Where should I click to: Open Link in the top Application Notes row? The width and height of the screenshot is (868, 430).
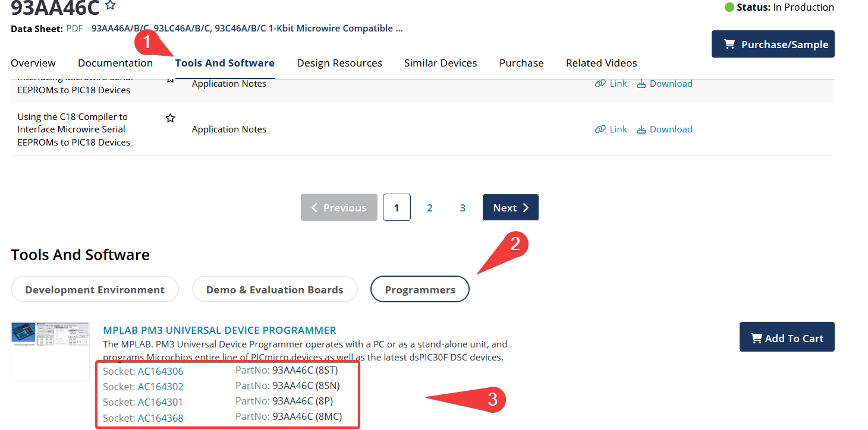[611, 83]
